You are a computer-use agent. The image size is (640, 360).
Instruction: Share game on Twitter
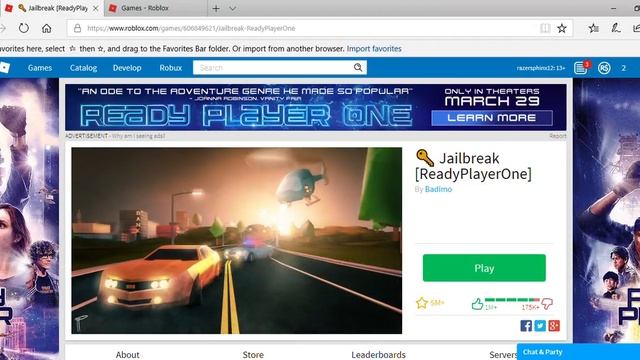(540, 326)
